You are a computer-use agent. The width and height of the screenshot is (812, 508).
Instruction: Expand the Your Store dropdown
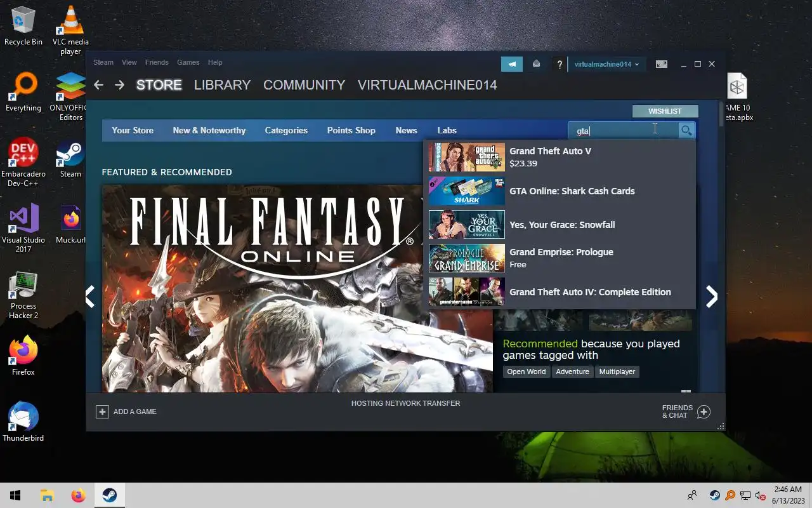(x=133, y=130)
